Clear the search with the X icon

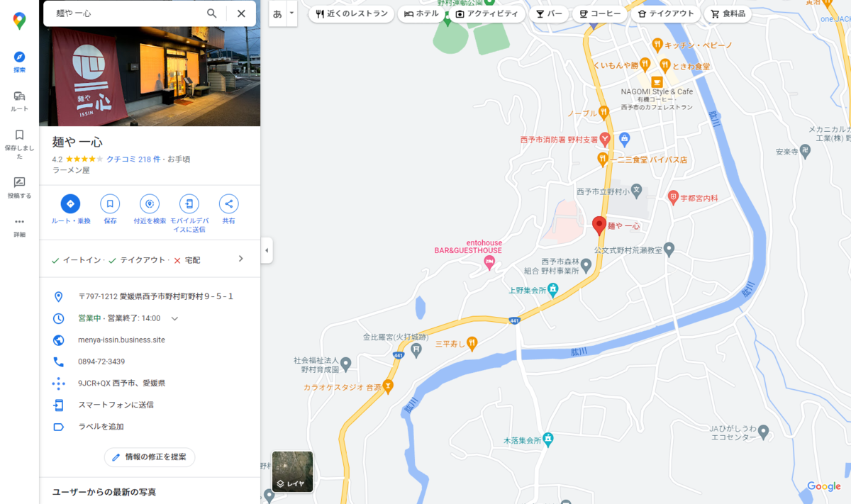tap(241, 13)
